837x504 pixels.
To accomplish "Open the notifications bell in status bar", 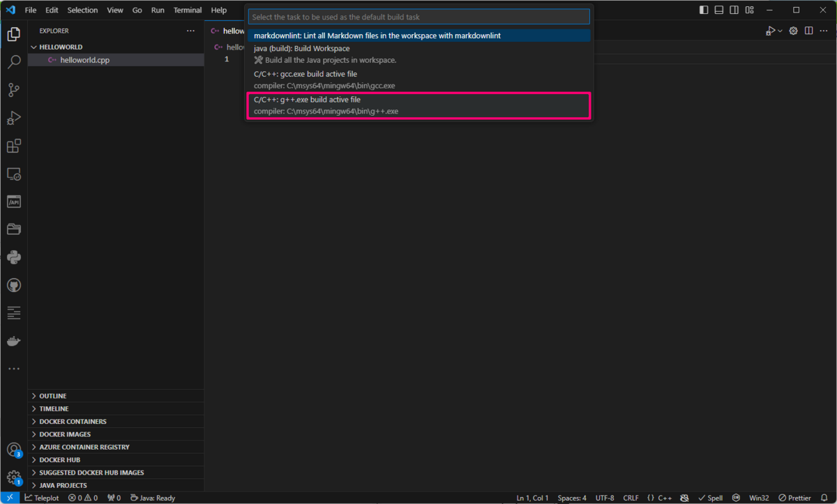I will [824, 498].
